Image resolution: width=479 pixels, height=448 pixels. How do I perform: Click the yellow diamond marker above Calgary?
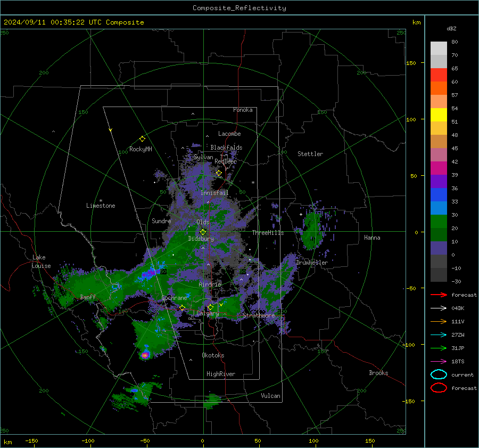[x=210, y=307]
